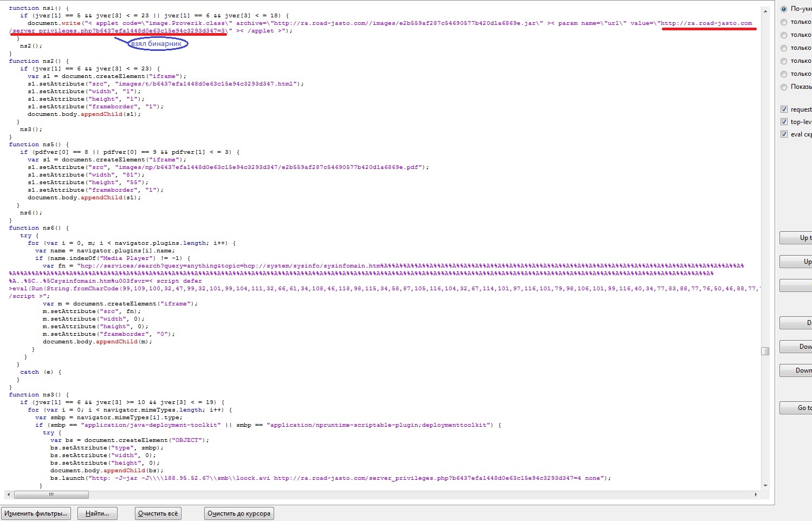812x521 pixels.
Task: Click the horizontal scrollbar left arrow
Action: point(9,494)
